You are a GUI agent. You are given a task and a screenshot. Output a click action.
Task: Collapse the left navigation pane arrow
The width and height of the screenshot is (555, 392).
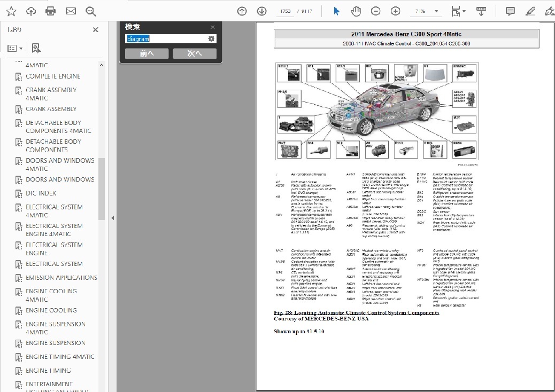113,218
